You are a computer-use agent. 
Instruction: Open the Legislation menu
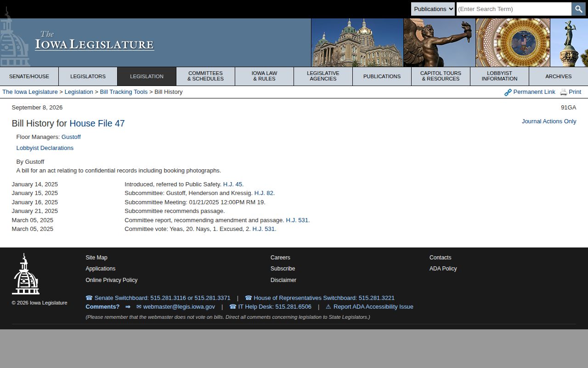pos(147,76)
